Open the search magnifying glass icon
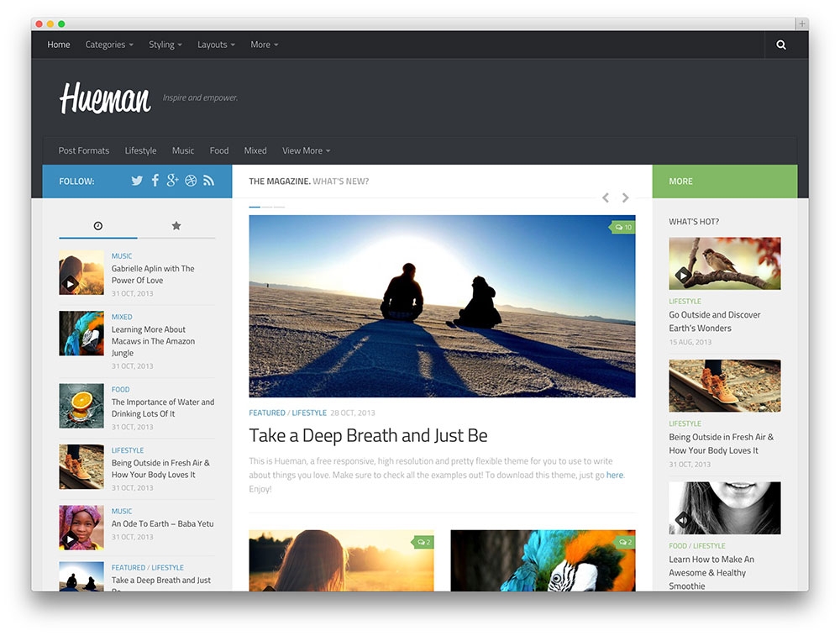Image resolution: width=840 pixels, height=636 pixels. coord(780,44)
